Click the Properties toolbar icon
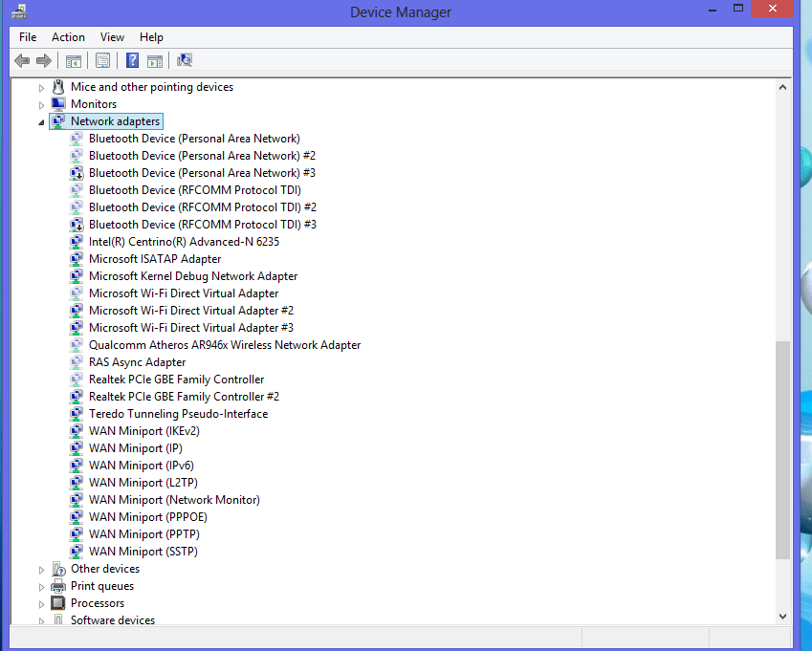Viewport: 812px width, 651px height. pos(102,60)
